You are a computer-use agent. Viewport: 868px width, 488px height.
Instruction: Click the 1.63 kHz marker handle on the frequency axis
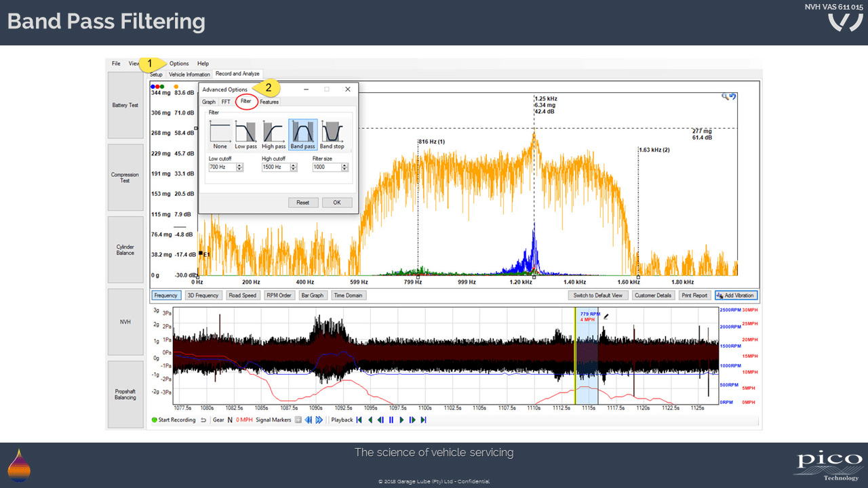tap(638, 277)
